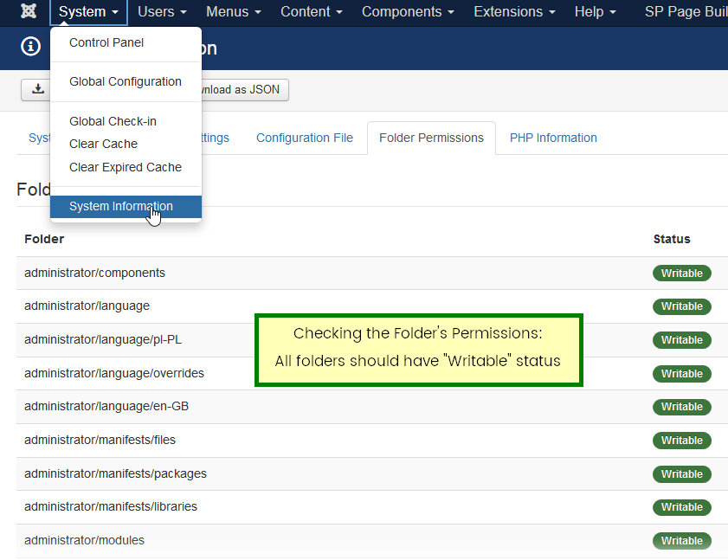Choose Clear Expired Cache

click(x=126, y=167)
